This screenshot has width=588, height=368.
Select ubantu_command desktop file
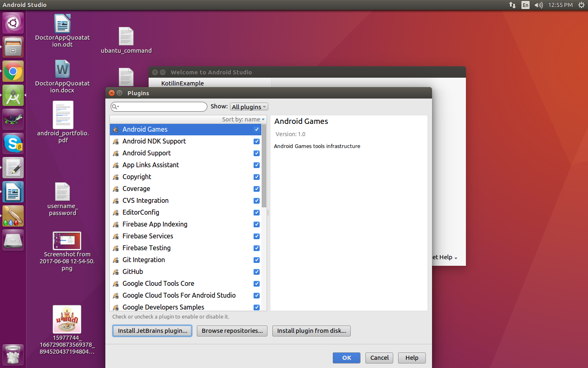tap(126, 40)
